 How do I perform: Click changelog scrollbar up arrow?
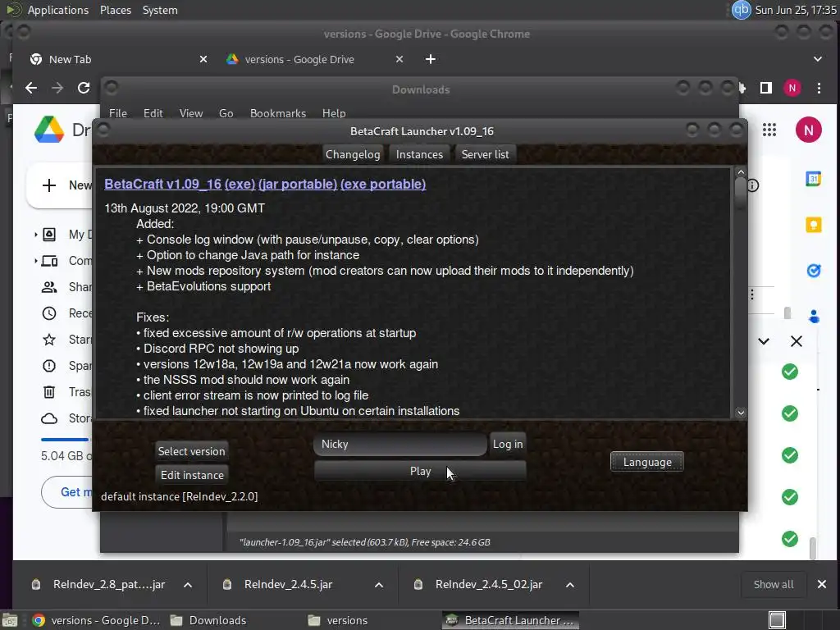tap(741, 172)
